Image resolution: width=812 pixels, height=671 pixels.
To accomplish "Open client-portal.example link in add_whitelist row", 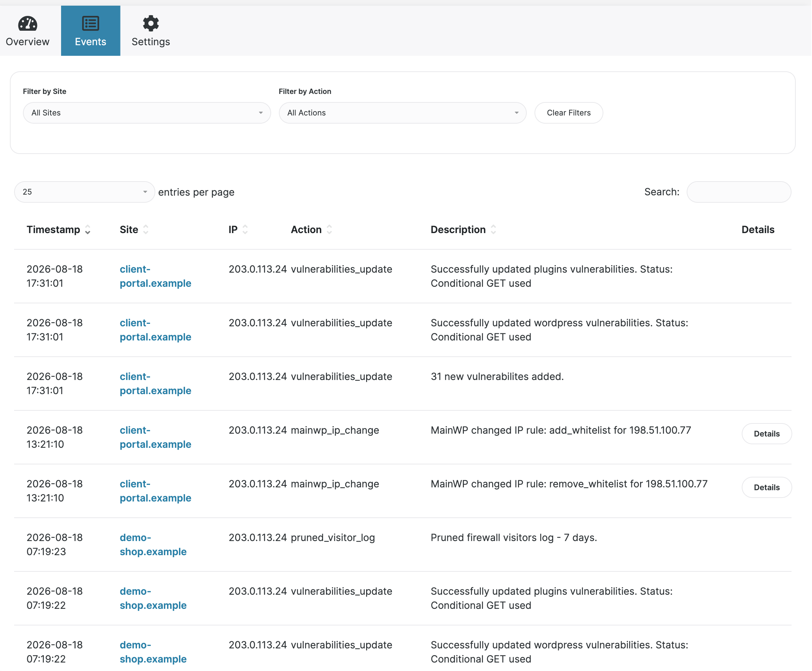I will (155, 438).
